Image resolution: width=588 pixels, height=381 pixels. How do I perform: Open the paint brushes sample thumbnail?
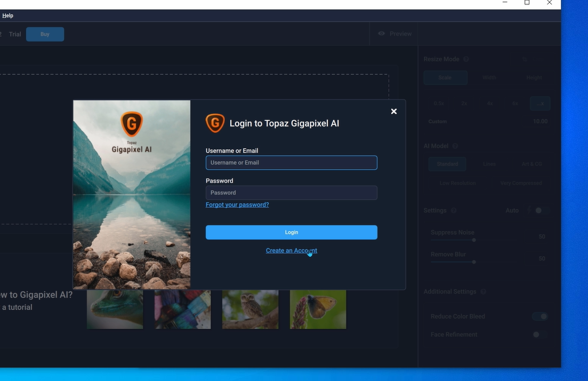pos(183,309)
